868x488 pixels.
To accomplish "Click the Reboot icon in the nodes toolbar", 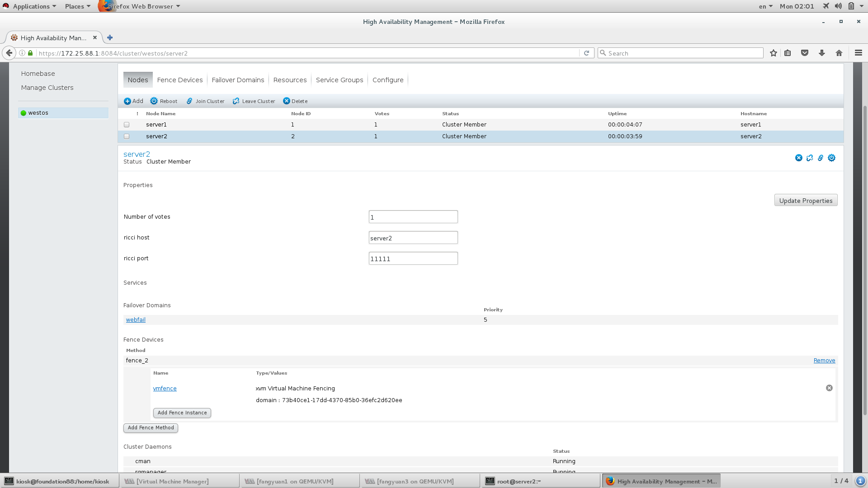I will [x=154, y=101].
